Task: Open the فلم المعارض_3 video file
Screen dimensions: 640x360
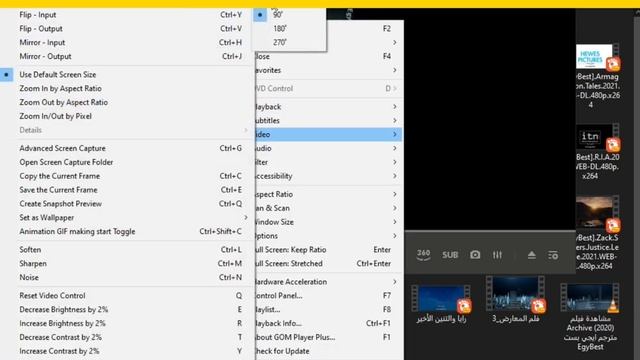Action: 516,300
